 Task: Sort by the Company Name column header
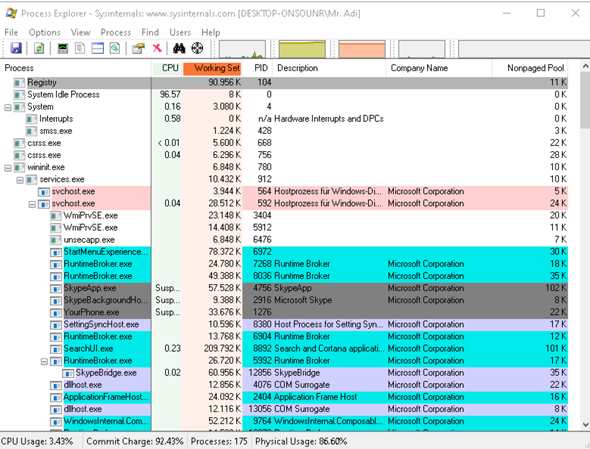pyautogui.click(x=439, y=68)
